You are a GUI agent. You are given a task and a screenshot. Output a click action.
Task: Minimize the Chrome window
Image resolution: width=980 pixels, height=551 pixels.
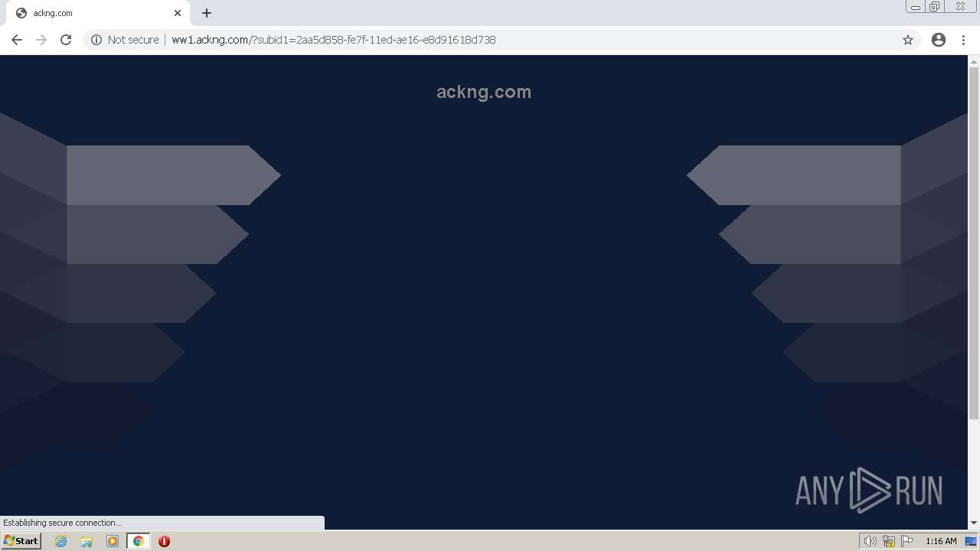(x=916, y=7)
